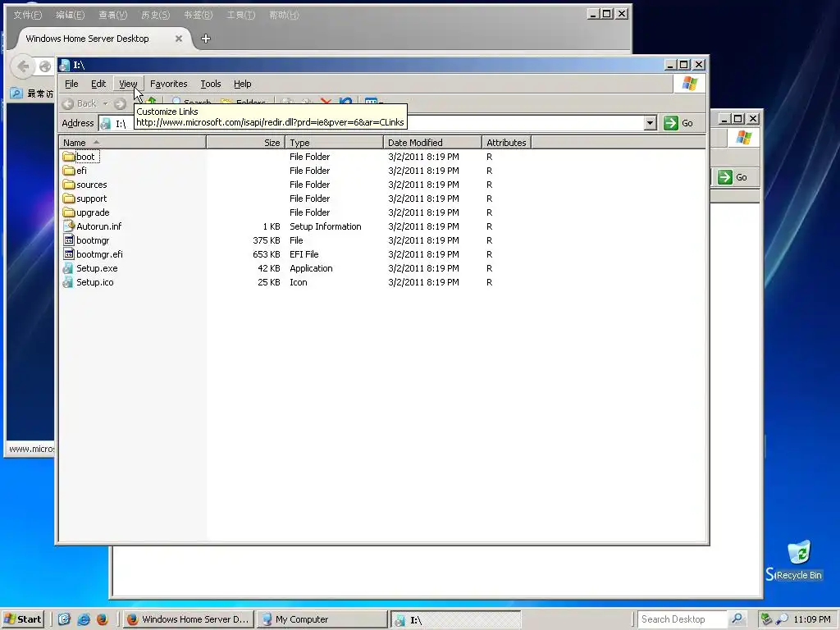Click the I:\ taskbar button

click(456, 620)
